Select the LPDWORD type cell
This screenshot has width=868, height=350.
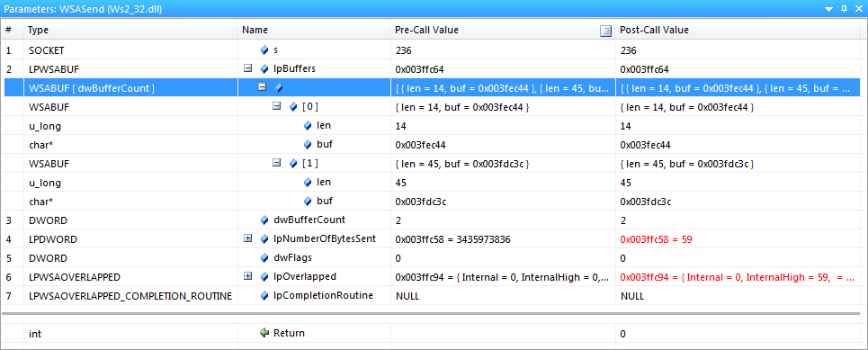tap(131, 238)
